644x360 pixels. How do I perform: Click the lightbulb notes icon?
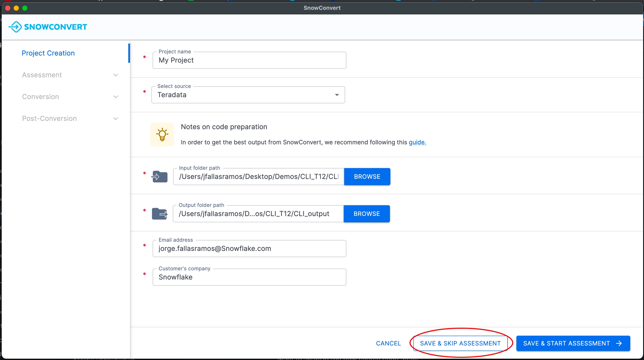[x=162, y=135]
